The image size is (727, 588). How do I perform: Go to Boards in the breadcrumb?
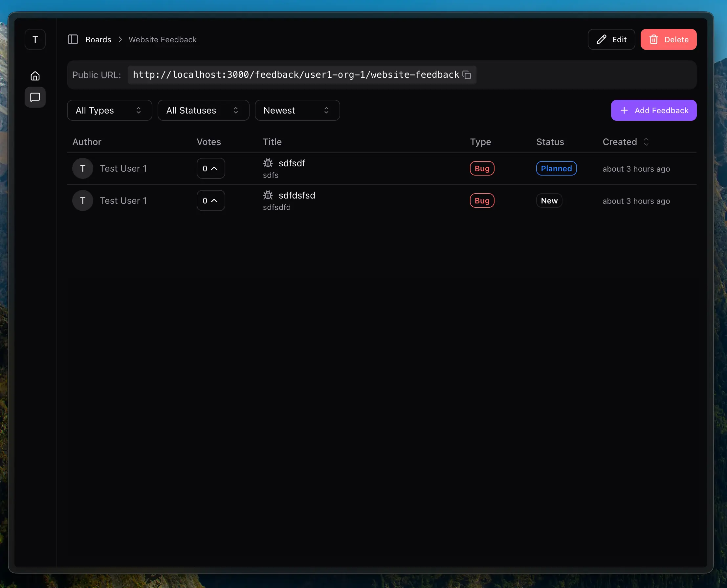(x=98, y=40)
